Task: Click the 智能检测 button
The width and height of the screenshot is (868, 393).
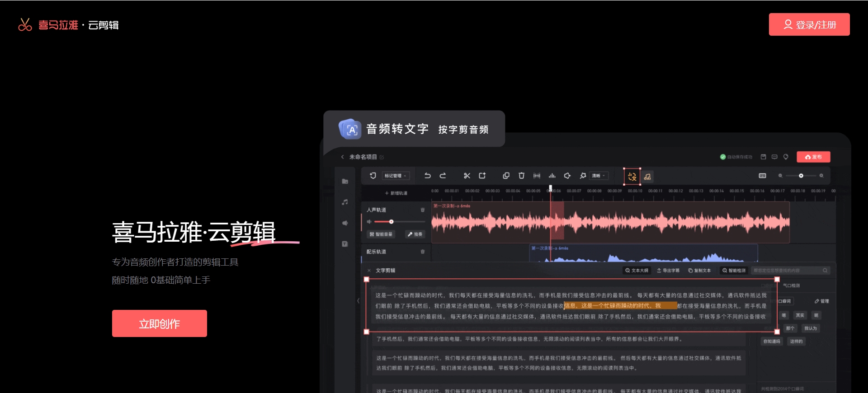Action: tap(734, 271)
